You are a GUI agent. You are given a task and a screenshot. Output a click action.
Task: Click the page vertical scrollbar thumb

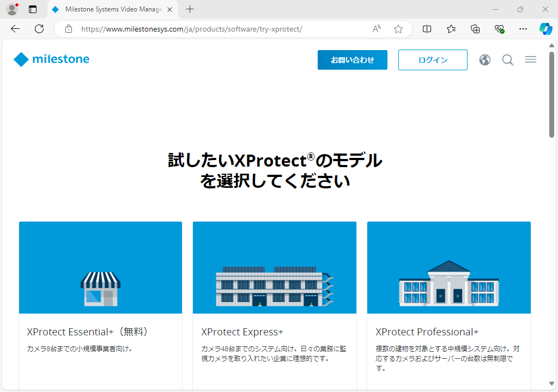(x=551, y=95)
